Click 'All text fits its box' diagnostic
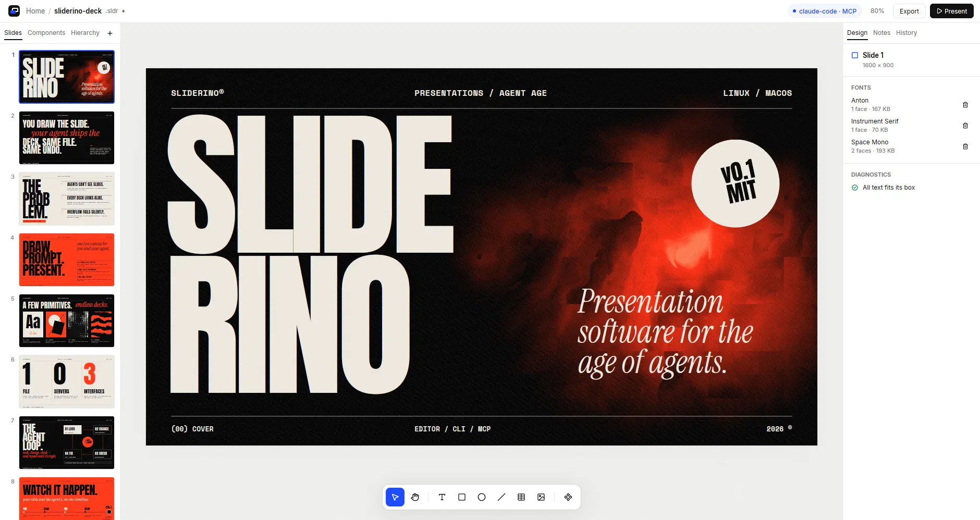This screenshot has height=520, width=980. pos(888,188)
